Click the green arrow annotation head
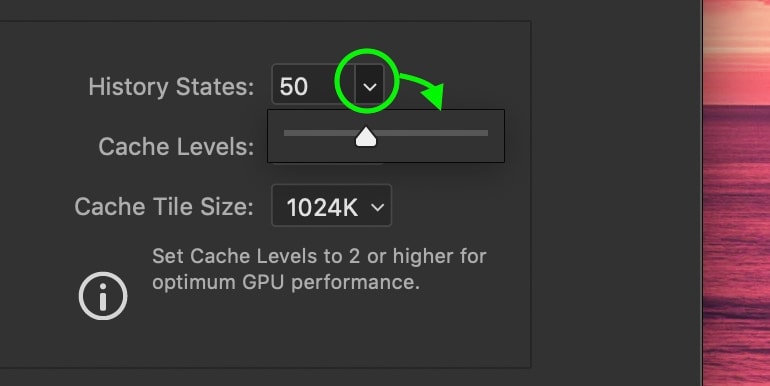 [433, 96]
